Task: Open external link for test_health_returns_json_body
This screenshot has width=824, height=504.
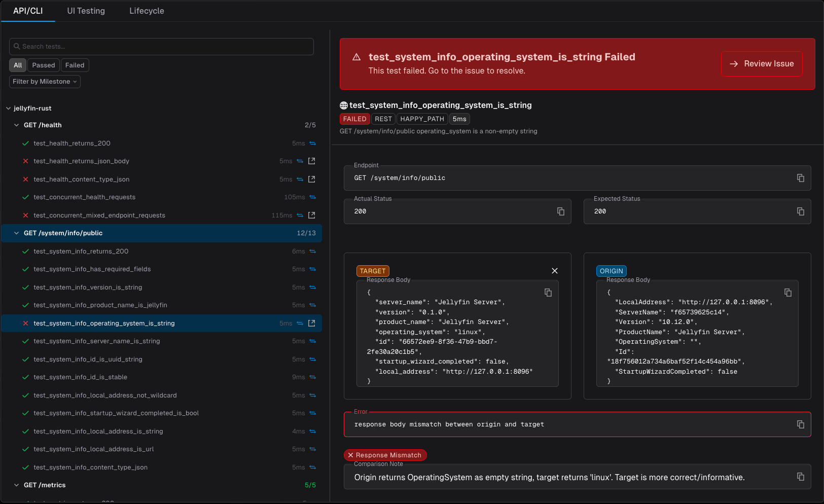Action: pyautogui.click(x=312, y=161)
